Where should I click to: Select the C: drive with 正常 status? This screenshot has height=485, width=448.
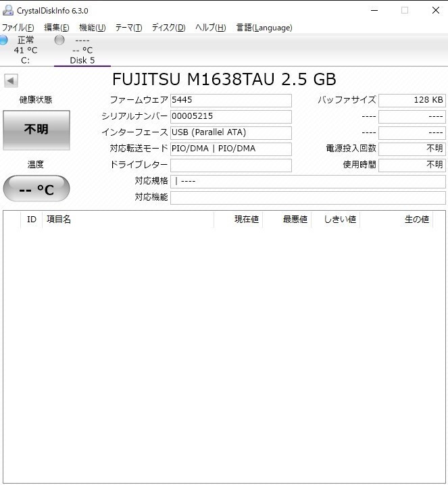(26, 50)
